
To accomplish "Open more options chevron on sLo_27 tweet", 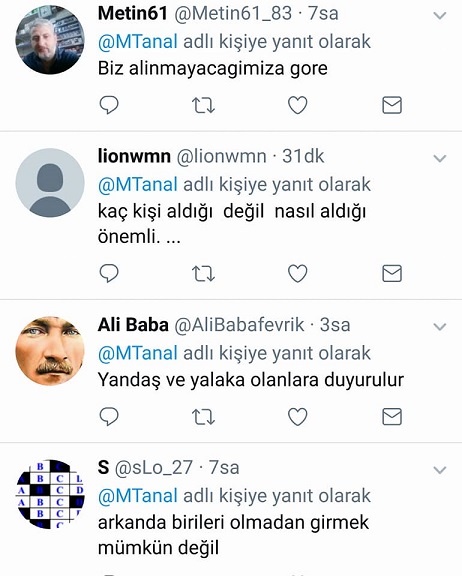I will click(x=440, y=470).
